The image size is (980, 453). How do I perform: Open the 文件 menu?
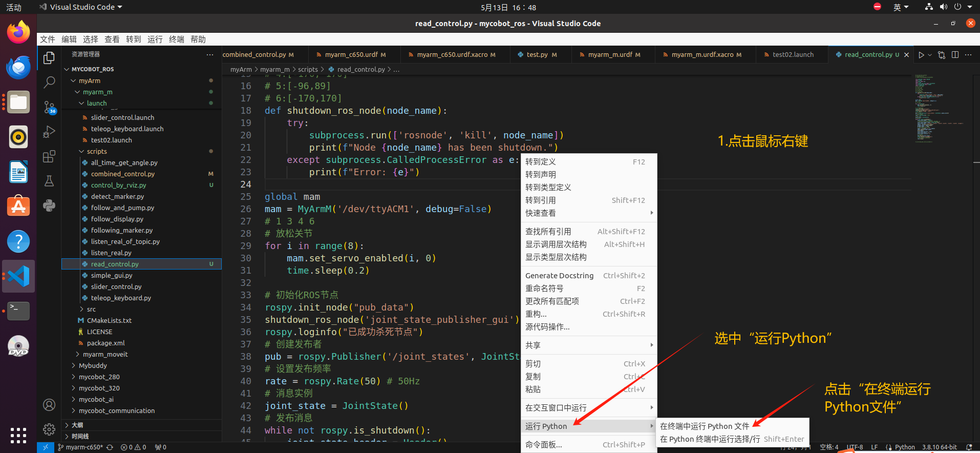(x=48, y=39)
